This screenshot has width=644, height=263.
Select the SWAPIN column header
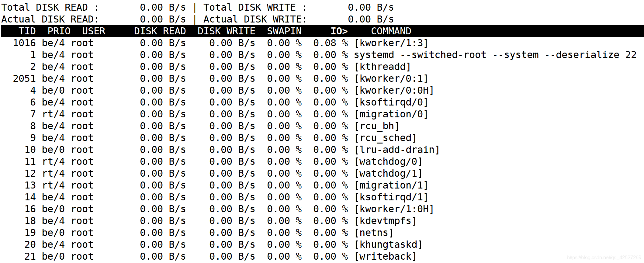tap(284, 31)
